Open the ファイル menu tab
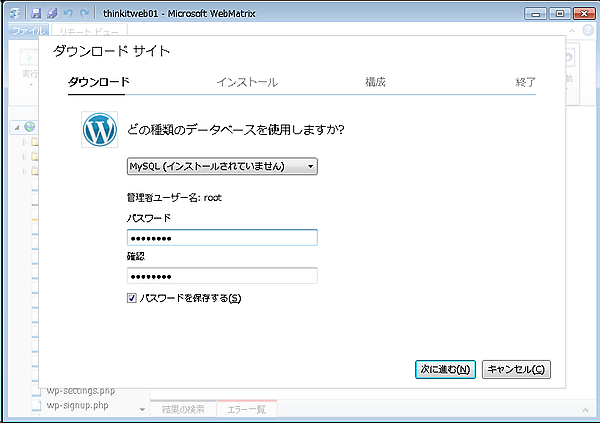Screen dimensions: 600x423 [x=29, y=31]
